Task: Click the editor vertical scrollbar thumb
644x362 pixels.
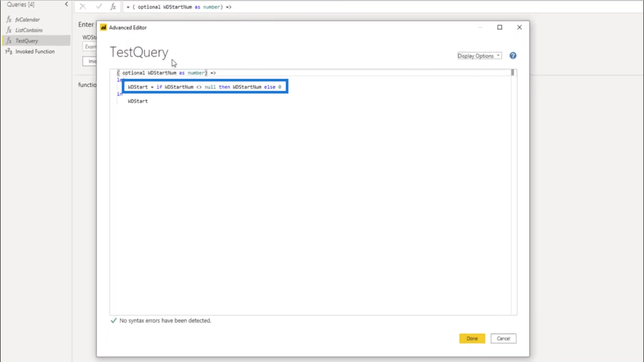Action: point(513,72)
